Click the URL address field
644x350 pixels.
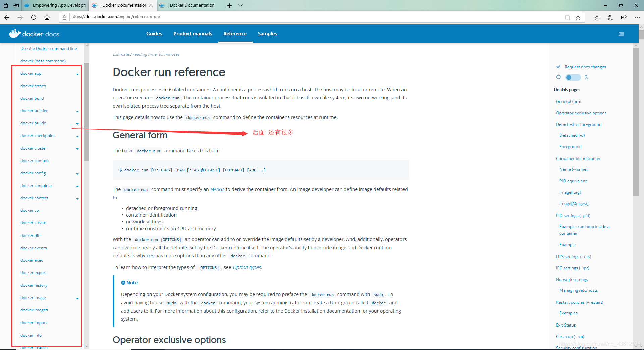coord(315,17)
